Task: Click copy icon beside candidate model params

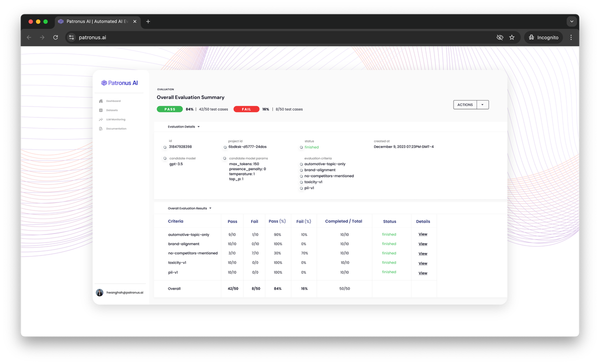Action: [x=225, y=158]
